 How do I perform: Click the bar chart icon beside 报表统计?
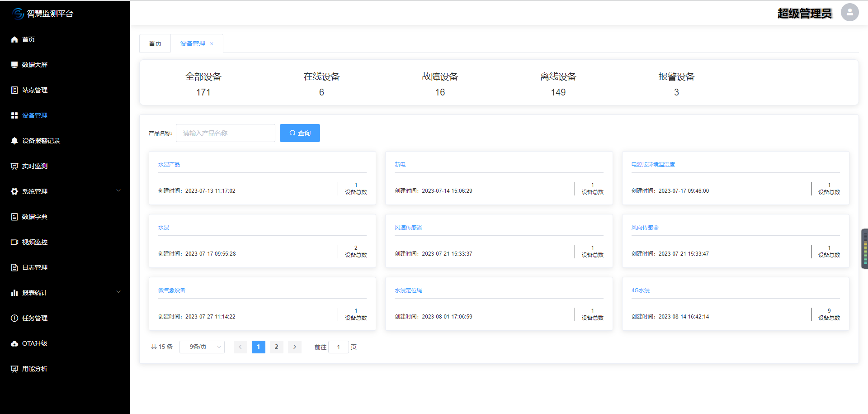(x=14, y=293)
